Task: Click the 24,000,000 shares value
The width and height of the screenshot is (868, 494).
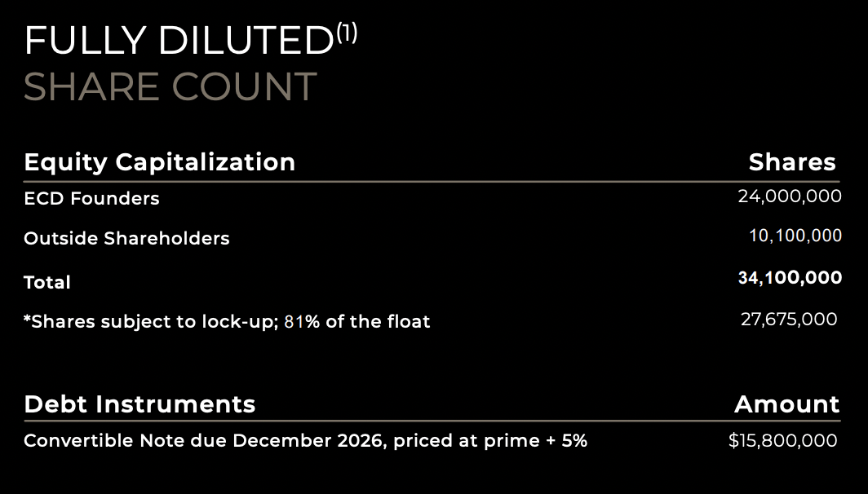Action: (789, 196)
